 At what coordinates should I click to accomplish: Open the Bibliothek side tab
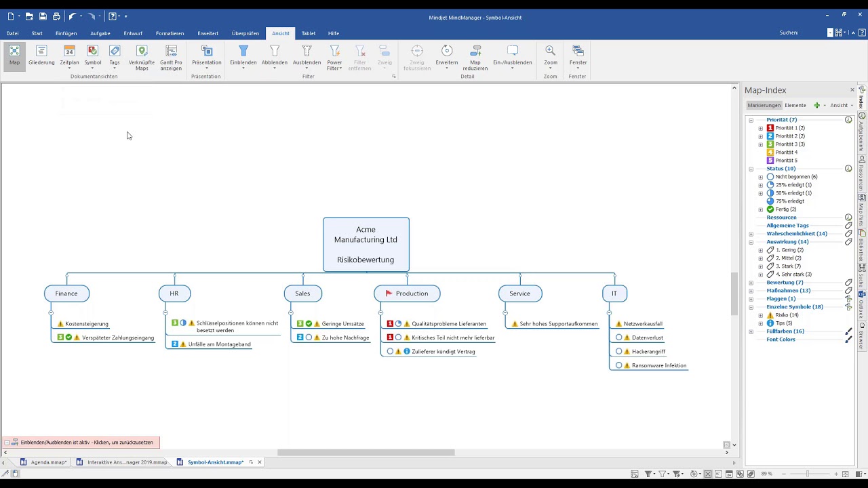tap(862, 247)
